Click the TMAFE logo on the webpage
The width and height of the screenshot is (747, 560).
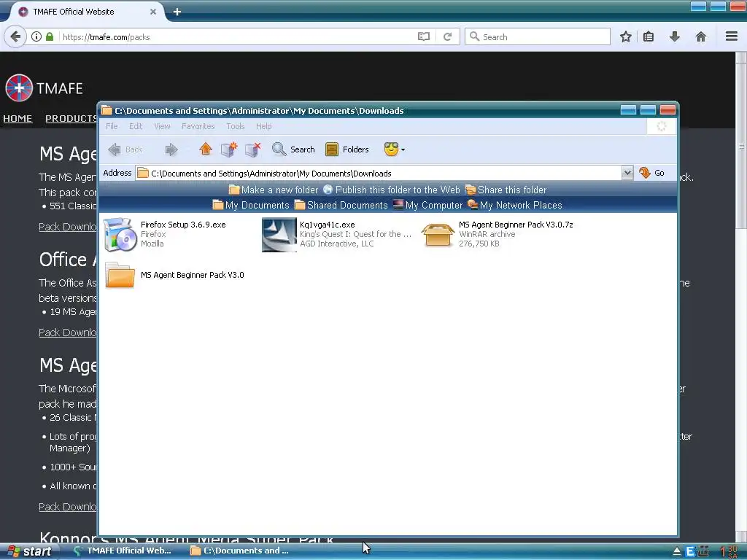(44, 88)
